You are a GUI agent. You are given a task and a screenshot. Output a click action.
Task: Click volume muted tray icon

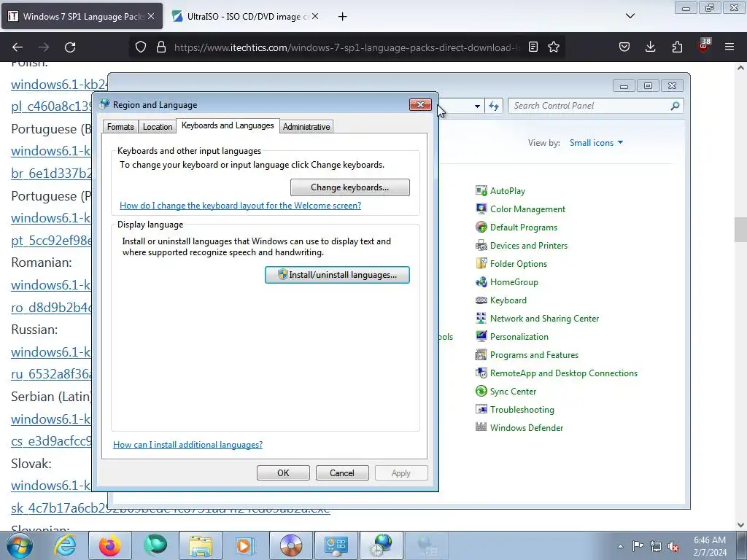point(673,546)
